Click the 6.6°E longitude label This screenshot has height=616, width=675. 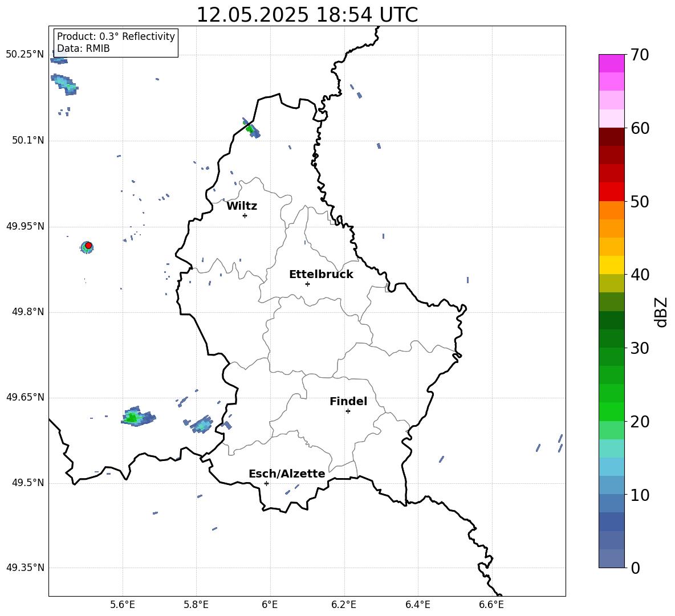click(491, 605)
